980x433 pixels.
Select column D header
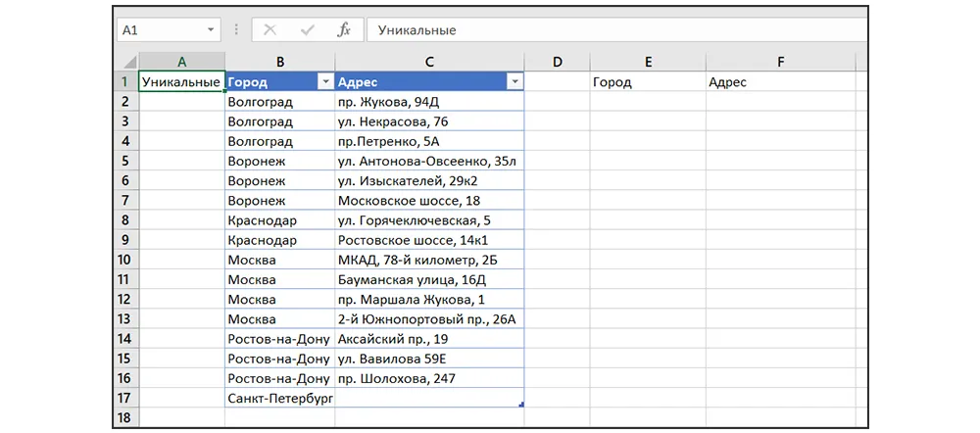557,62
